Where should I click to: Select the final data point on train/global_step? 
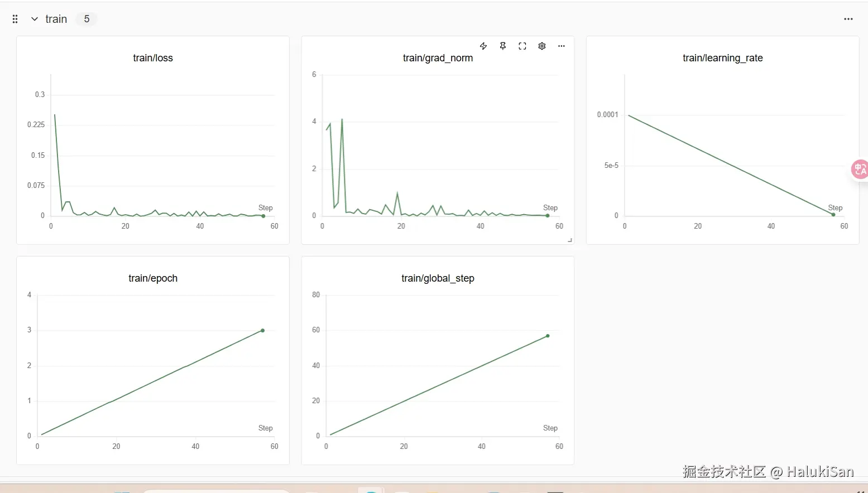coord(548,336)
